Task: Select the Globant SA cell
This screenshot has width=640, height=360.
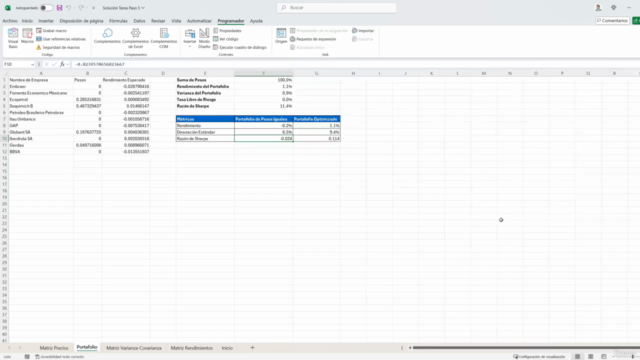Action: [41, 132]
